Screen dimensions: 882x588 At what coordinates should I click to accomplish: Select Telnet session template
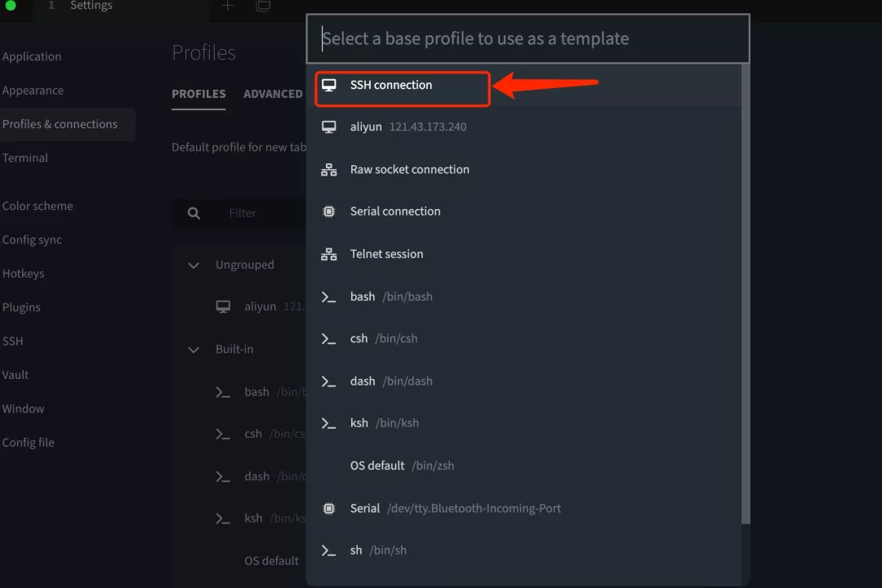coord(524,254)
